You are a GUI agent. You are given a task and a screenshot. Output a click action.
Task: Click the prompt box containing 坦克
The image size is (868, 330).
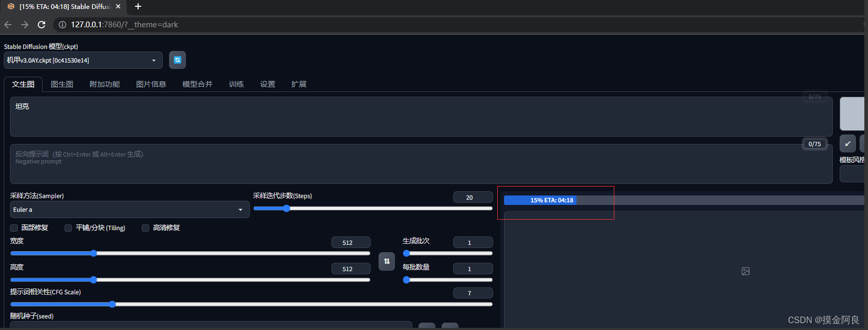pyautogui.click(x=421, y=117)
